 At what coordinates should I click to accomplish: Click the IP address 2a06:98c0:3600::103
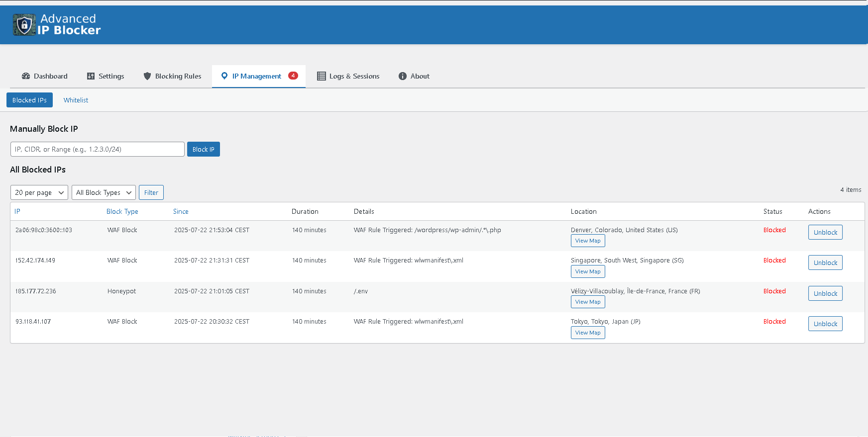click(x=44, y=230)
